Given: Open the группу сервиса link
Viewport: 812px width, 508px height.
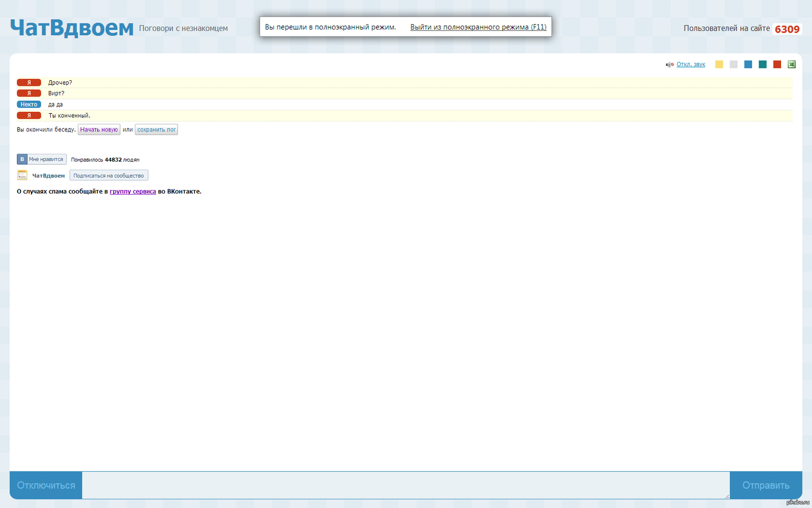Looking at the screenshot, I should 133,192.
